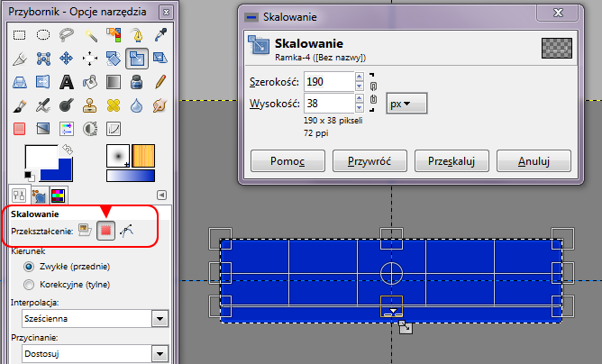Select the Fuzzy Select magic wand tool
Image resolution: width=602 pixels, height=364 pixels.
(x=90, y=35)
